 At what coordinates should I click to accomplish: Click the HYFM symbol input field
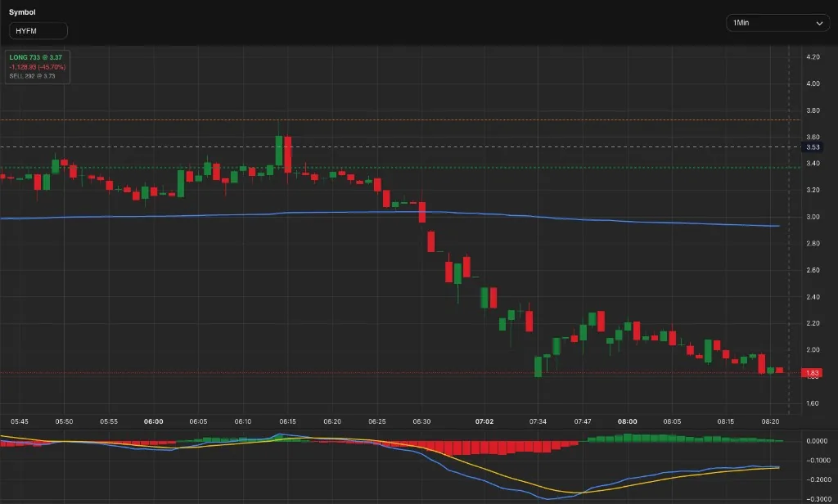(x=38, y=31)
